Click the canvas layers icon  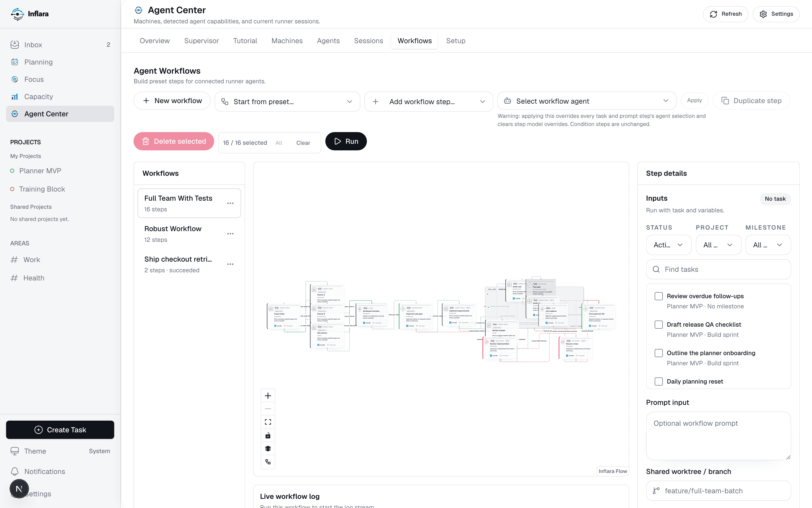pos(268,449)
